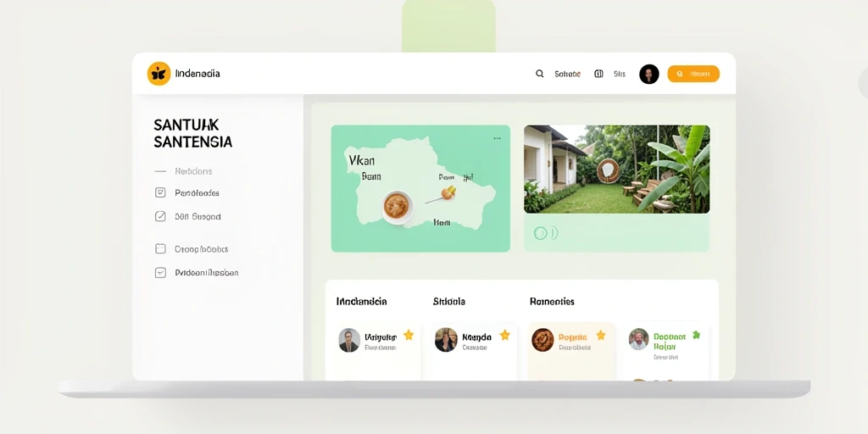Open the three-dot menu on map card
The height and width of the screenshot is (434, 868).
click(x=497, y=138)
